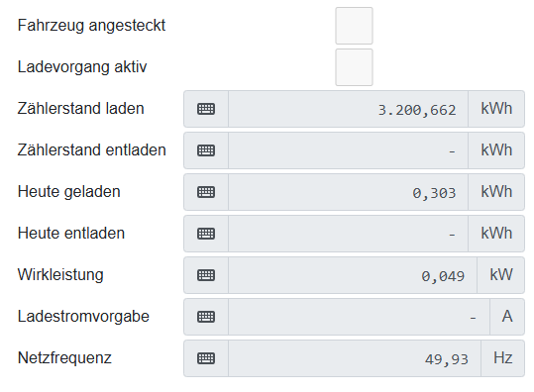Click the empty Heute entladen value field
The image size is (534, 392).
(x=348, y=234)
